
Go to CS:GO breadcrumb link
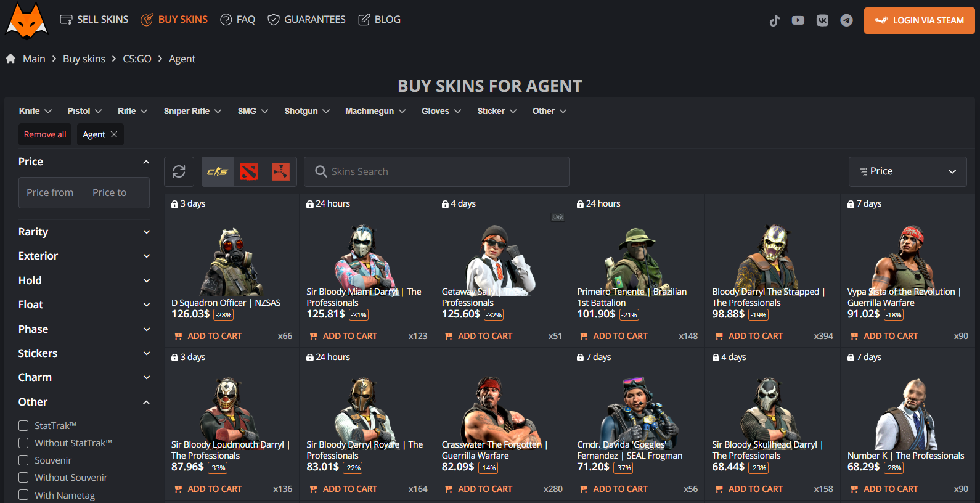click(137, 59)
